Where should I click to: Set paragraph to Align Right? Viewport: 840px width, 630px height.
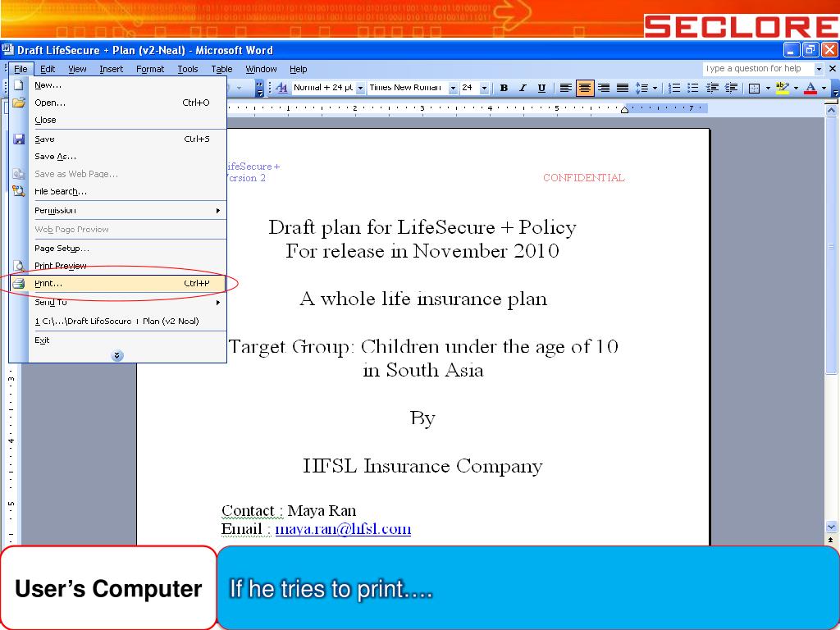(604, 88)
